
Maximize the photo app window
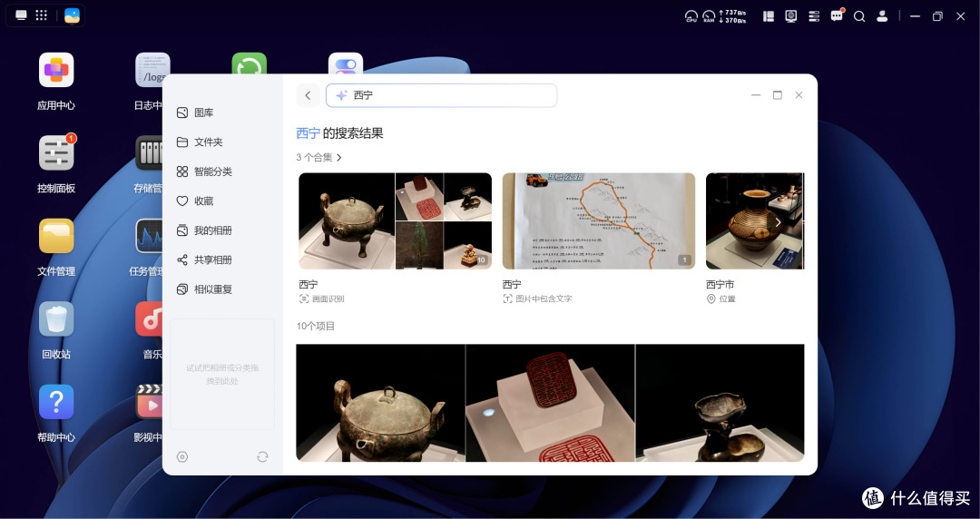click(x=778, y=95)
